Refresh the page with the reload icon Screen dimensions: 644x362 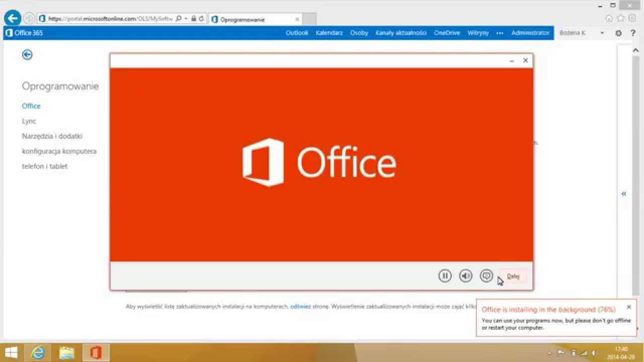point(201,19)
